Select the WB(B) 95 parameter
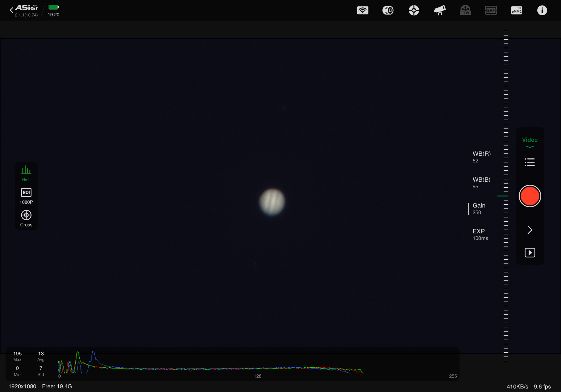The height and width of the screenshot is (392, 561). coord(481,183)
